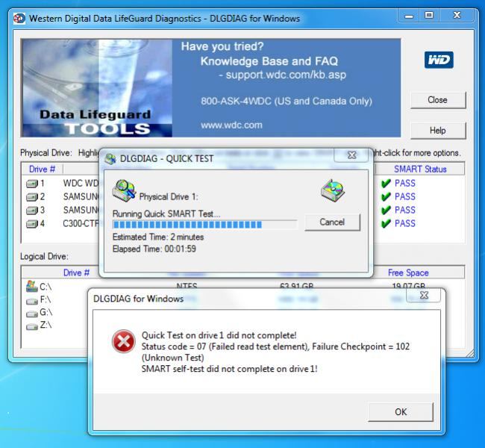Click 'WDC WD' model text in drive 1 row
The width and height of the screenshot is (485, 448).
pyautogui.click(x=81, y=183)
